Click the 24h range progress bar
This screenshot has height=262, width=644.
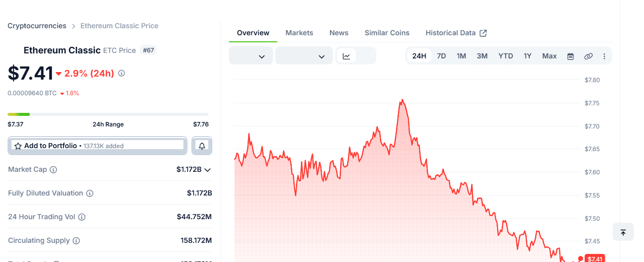coord(108,114)
